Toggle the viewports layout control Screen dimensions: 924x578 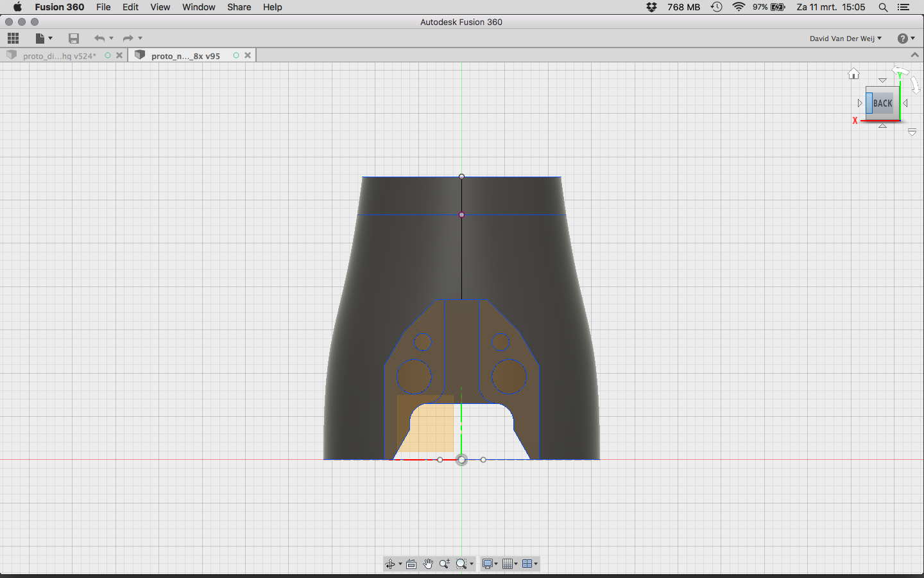point(528,564)
